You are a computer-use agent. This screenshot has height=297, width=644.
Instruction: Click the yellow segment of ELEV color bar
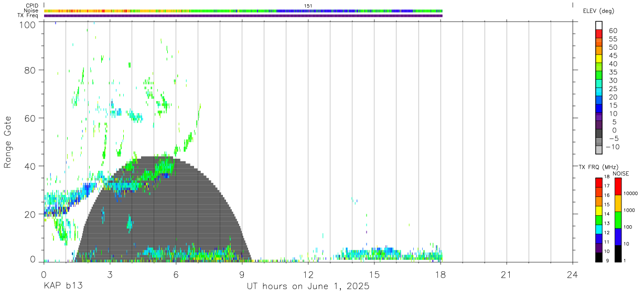599,59
